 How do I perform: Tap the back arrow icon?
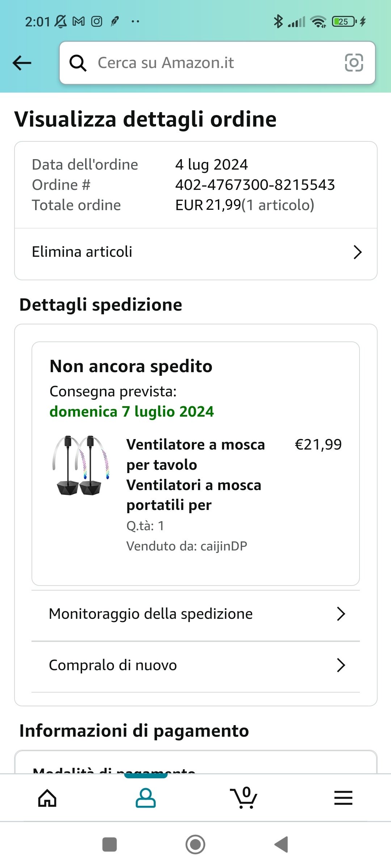click(22, 63)
